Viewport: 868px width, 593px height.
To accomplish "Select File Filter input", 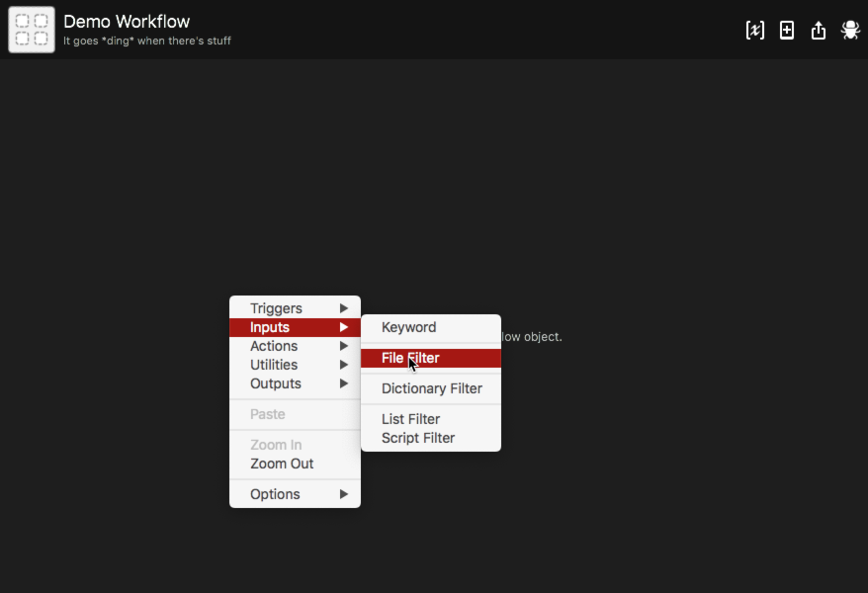I will (x=410, y=358).
